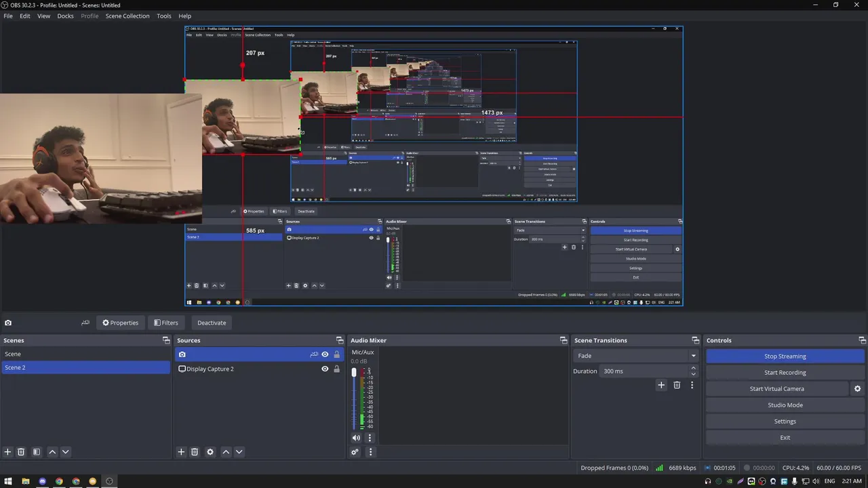The height and width of the screenshot is (488, 868).
Task: Open Discord from the taskbar
Action: (43, 481)
